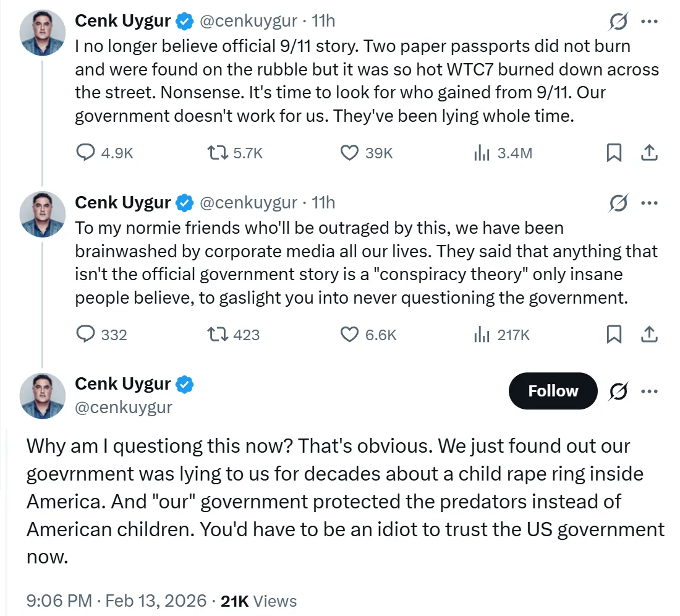Like the tweet with 6.6K likes
The image size is (680, 616).
tap(350, 335)
